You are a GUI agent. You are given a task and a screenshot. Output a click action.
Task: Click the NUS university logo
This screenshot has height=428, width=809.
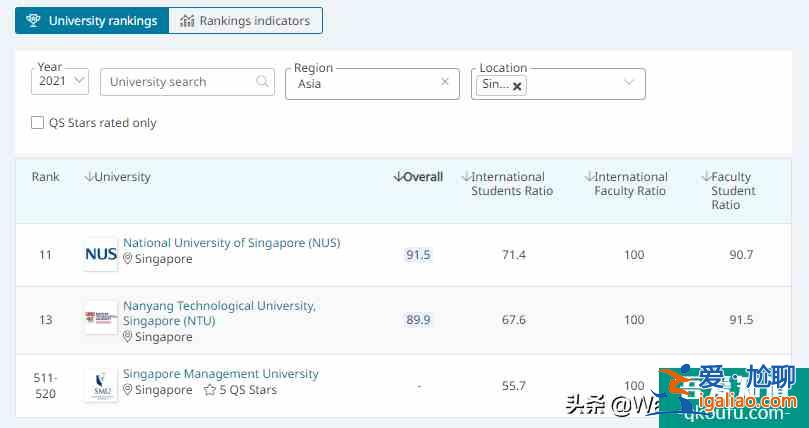pos(101,254)
